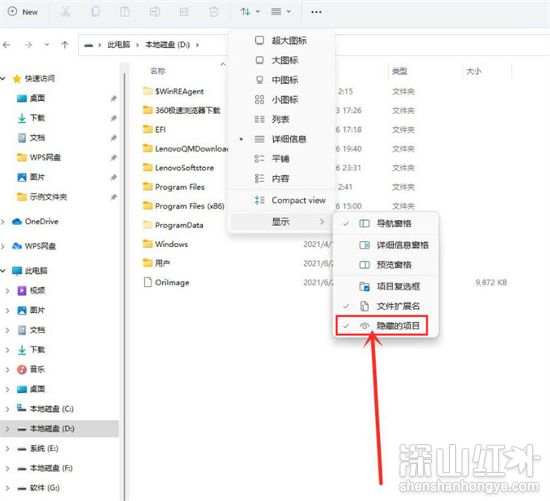Open 桌面 under quick access
This screenshot has height=501, width=550.
tap(31, 98)
